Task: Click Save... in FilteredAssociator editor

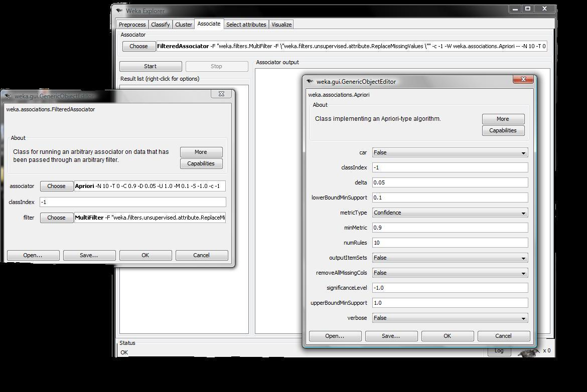Action: (x=89, y=255)
